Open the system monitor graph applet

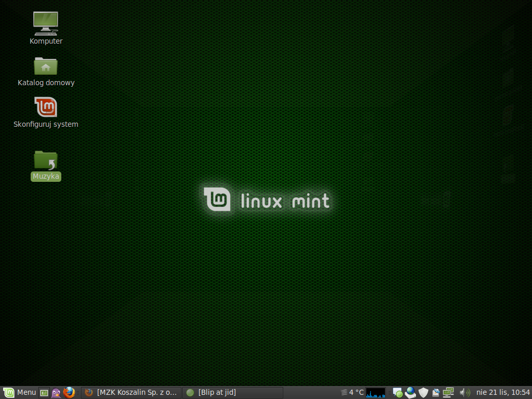[x=376, y=393]
